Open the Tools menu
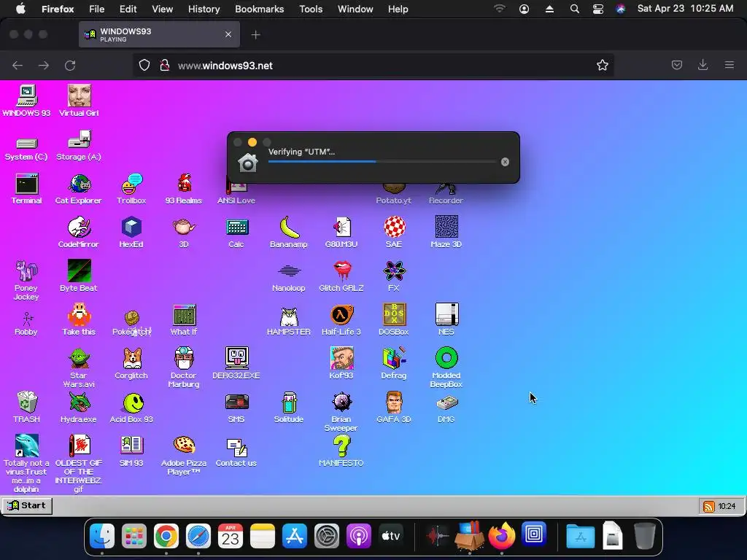Image resolution: width=747 pixels, height=560 pixels. tap(311, 9)
